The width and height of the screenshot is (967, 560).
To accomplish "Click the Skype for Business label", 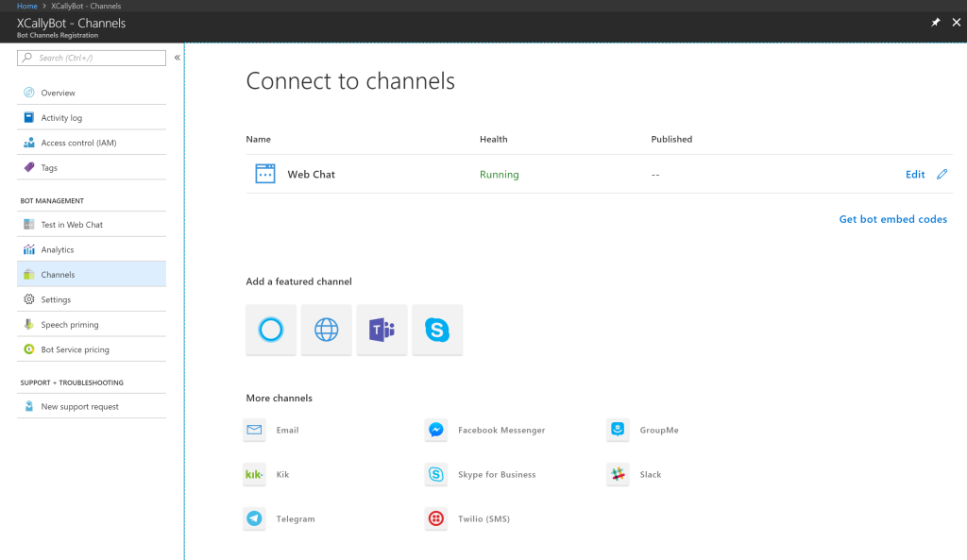I will pos(497,474).
